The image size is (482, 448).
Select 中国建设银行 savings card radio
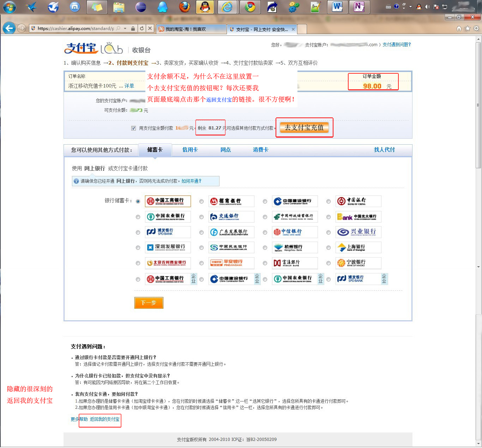click(x=265, y=201)
